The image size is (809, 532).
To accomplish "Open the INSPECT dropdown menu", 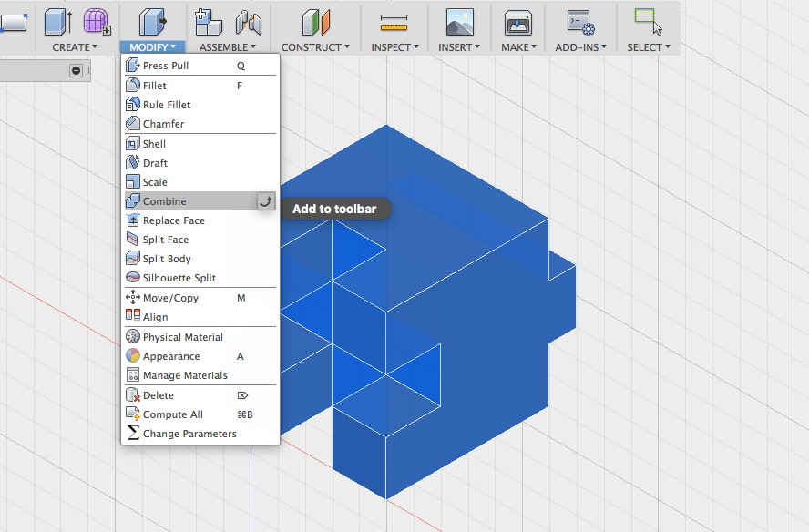I will (394, 47).
